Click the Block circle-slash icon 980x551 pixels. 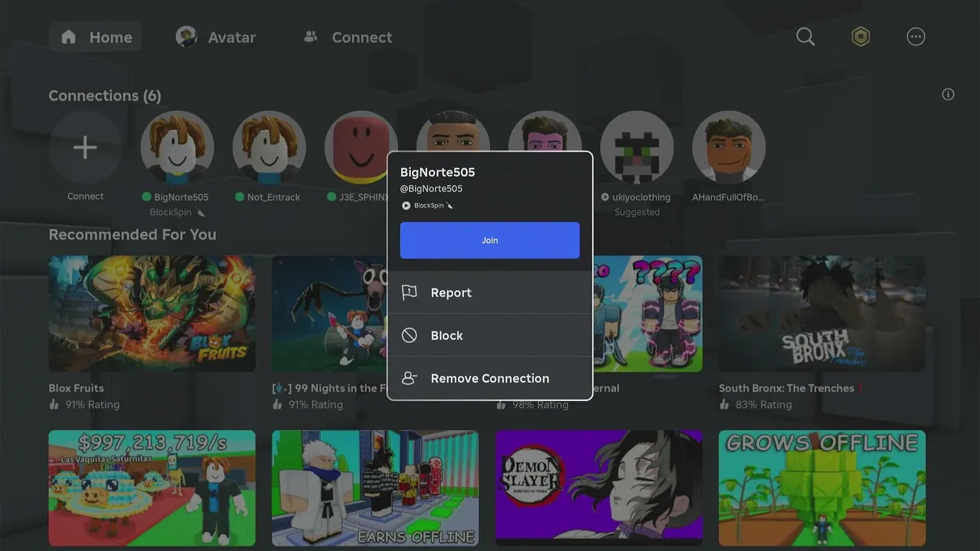click(410, 335)
